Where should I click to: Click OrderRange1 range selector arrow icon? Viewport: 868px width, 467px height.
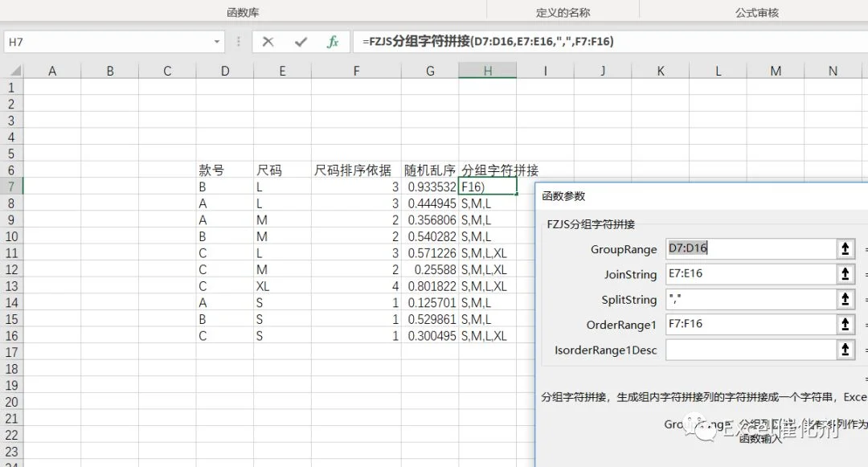(845, 324)
